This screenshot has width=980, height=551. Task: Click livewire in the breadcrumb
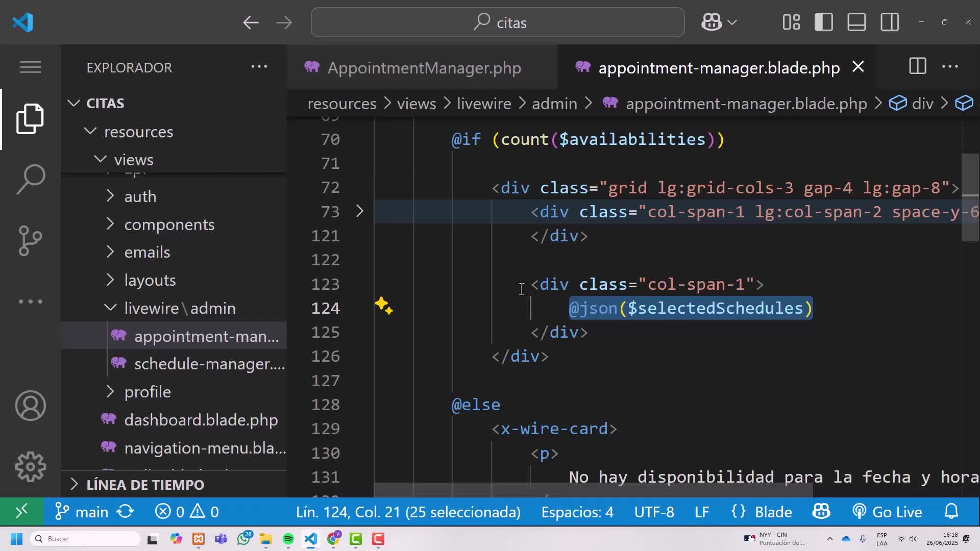coord(484,104)
